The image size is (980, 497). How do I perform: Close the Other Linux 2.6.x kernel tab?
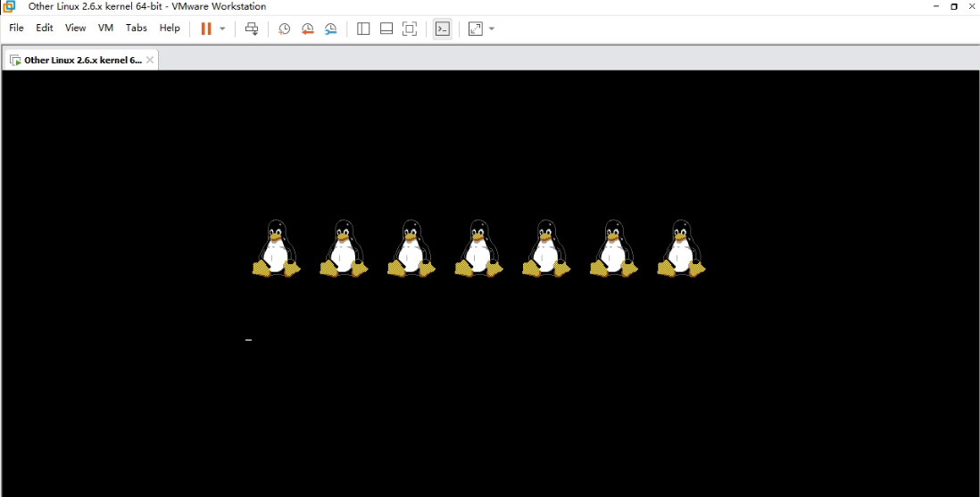pyautogui.click(x=150, y=61)
